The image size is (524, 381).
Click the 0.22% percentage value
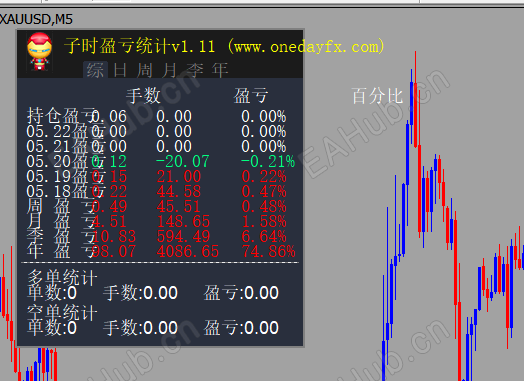pos(264,176)
